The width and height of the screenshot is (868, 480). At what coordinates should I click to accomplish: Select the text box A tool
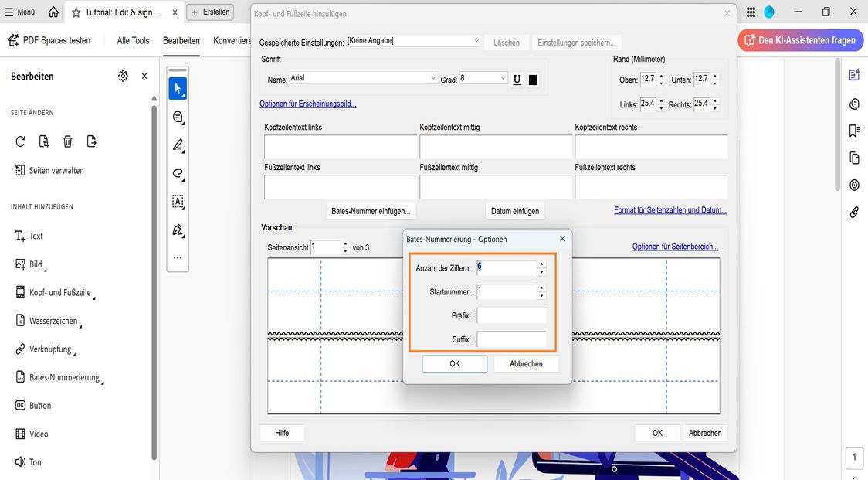[178, 202]
